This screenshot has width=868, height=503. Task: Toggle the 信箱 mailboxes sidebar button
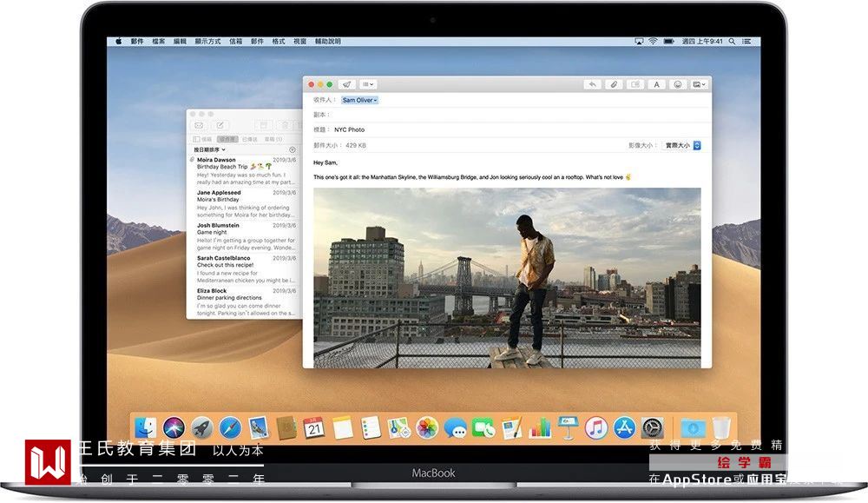[202, 139]
